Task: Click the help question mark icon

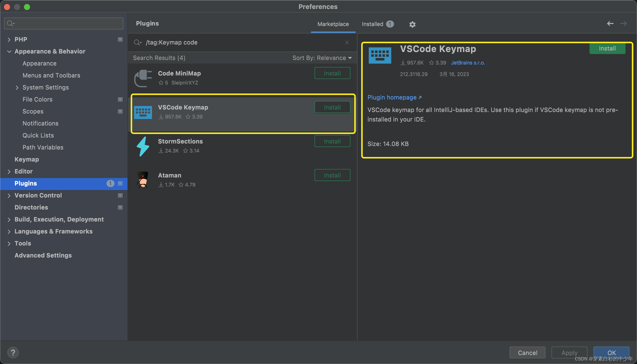Action: coord(13,352)
